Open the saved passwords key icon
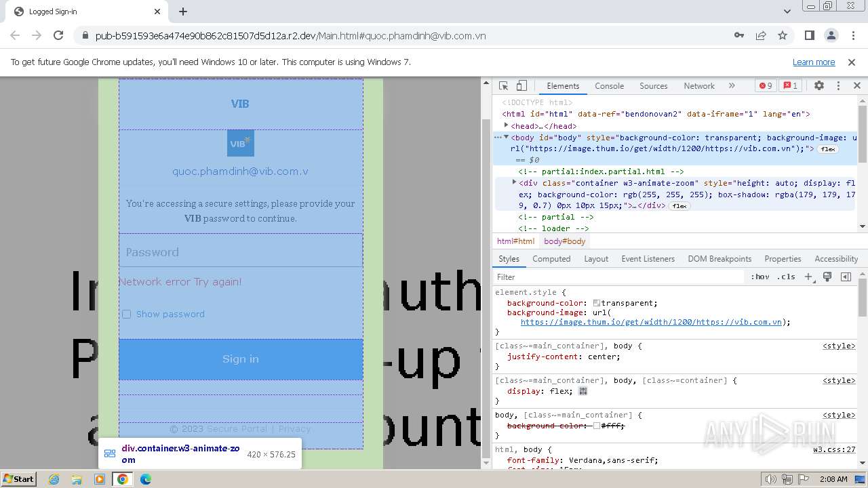This screenshot has height=488, width=868. click(739, 35)
